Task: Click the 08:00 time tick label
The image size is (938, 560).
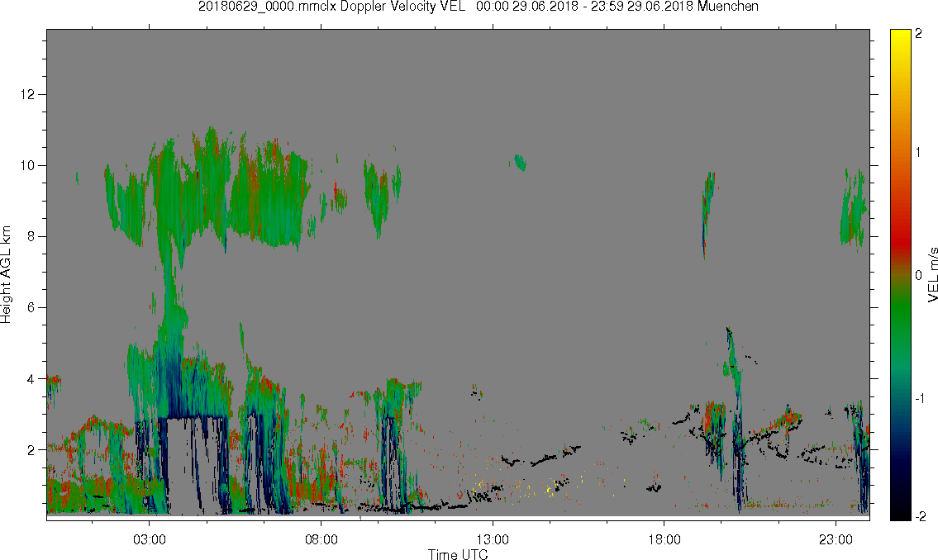Action: click(x=321, y=539)
